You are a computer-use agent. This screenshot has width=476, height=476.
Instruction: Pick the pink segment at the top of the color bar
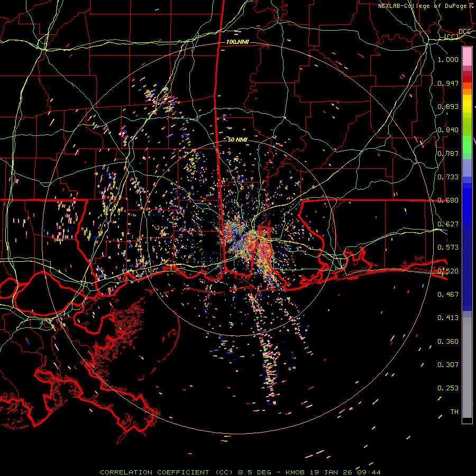[467, 57]
